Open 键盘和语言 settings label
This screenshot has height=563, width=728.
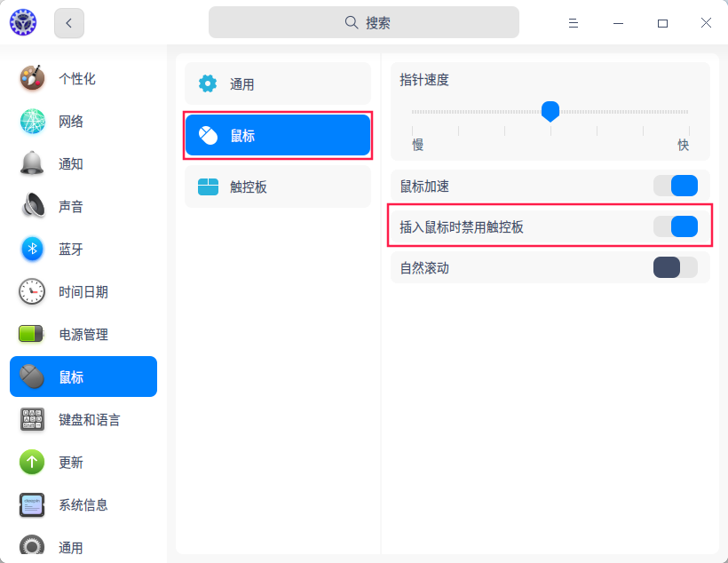click(x=89, y=420)
